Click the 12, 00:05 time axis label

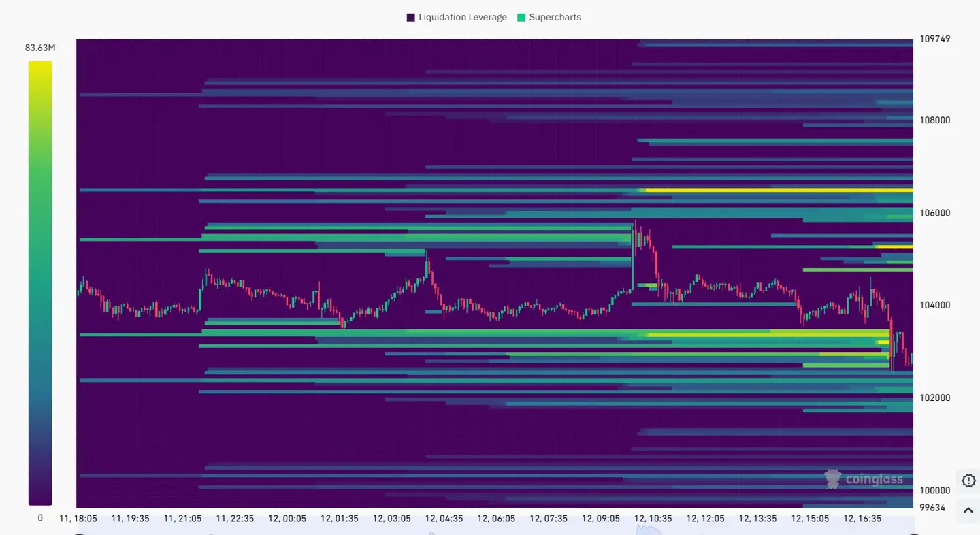287,519
